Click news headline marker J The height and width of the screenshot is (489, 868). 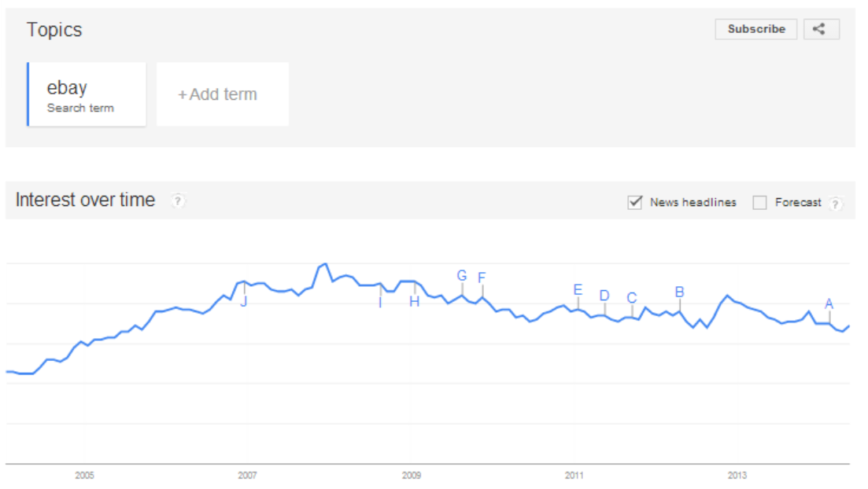(244, 302)
